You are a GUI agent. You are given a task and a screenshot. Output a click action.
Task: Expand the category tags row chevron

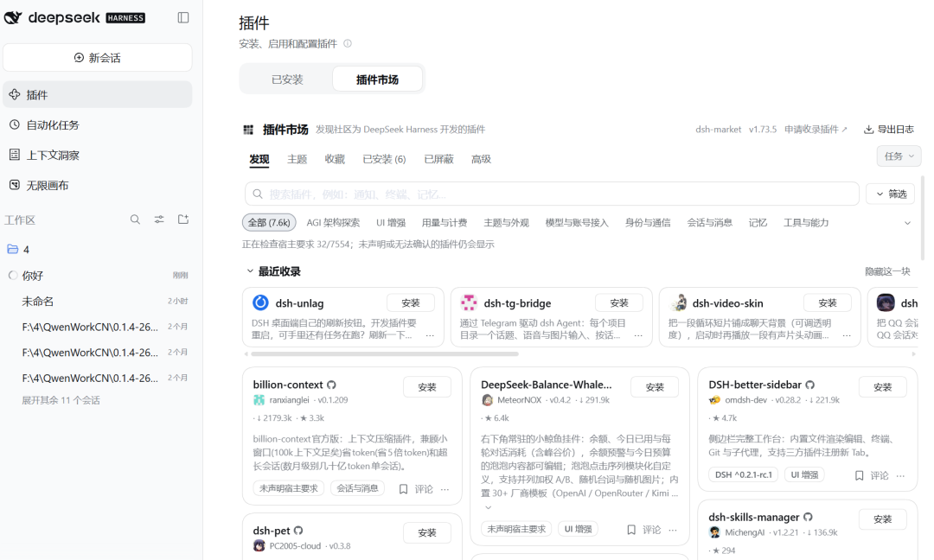point(907,223)
